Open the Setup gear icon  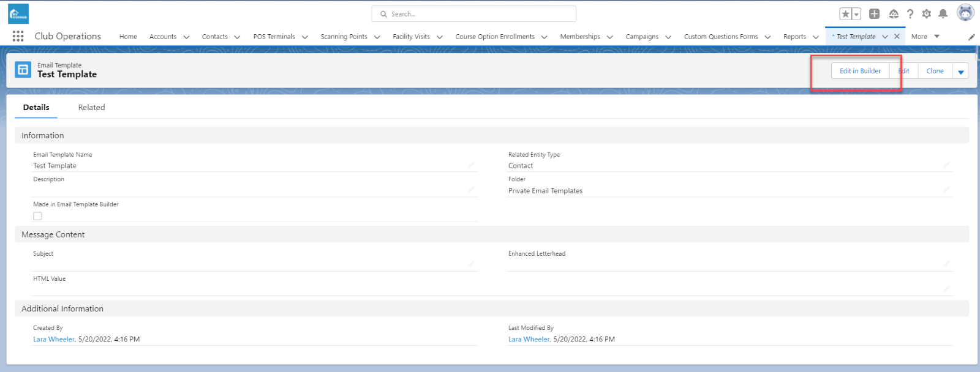tap(926, 14)
